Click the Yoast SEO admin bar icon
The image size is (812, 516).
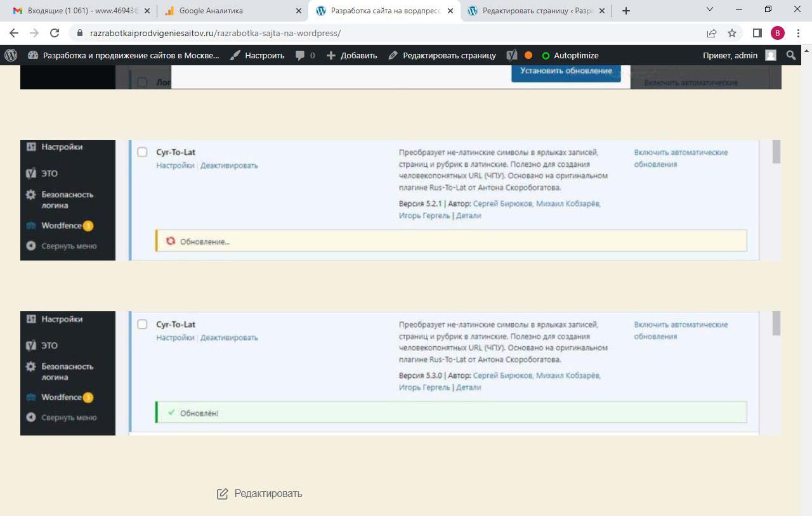pos(512,55)
